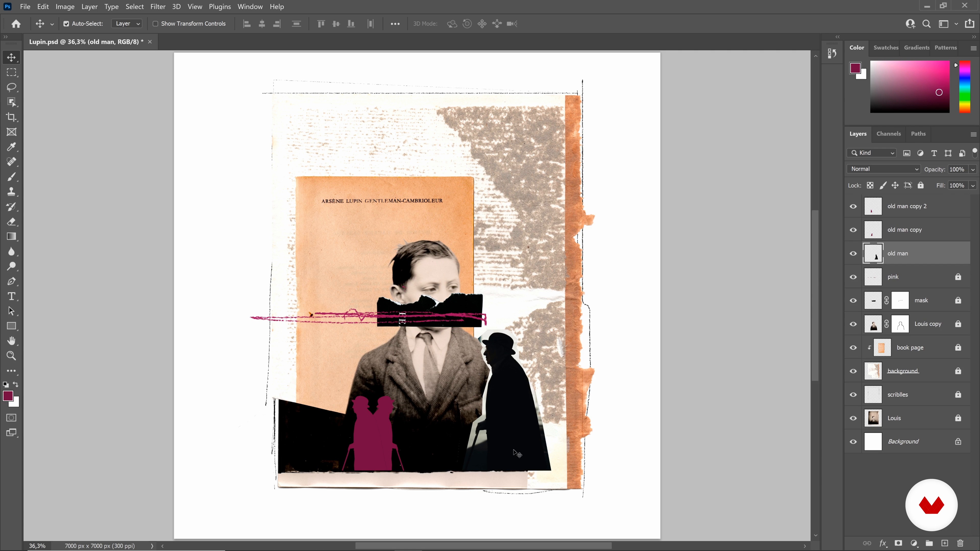This screenshot has width=980, height=551.
Task: Open the Fill slider dropdown arrow
Action: (973, 185)
